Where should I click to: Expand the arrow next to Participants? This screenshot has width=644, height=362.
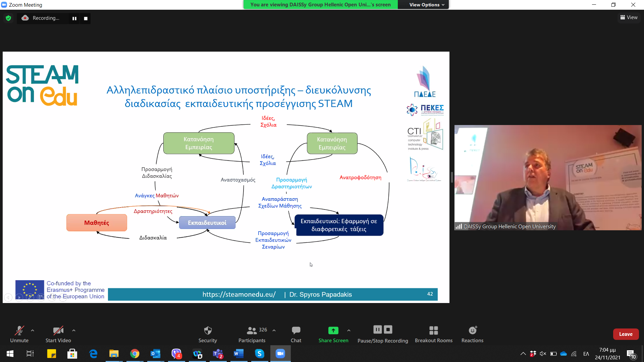[274, 330]
